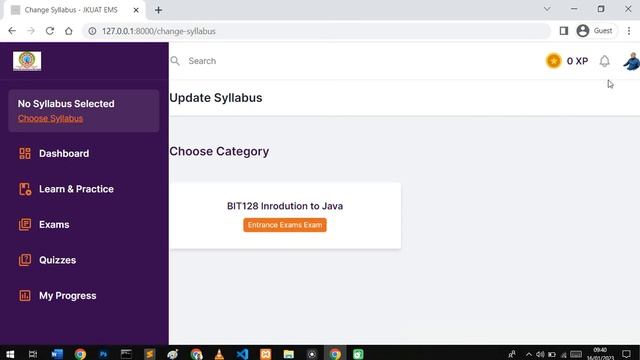Click the Quizzes question-mark icon
Image resolution: width=640 pixels, height=360 pixels.
25,260
